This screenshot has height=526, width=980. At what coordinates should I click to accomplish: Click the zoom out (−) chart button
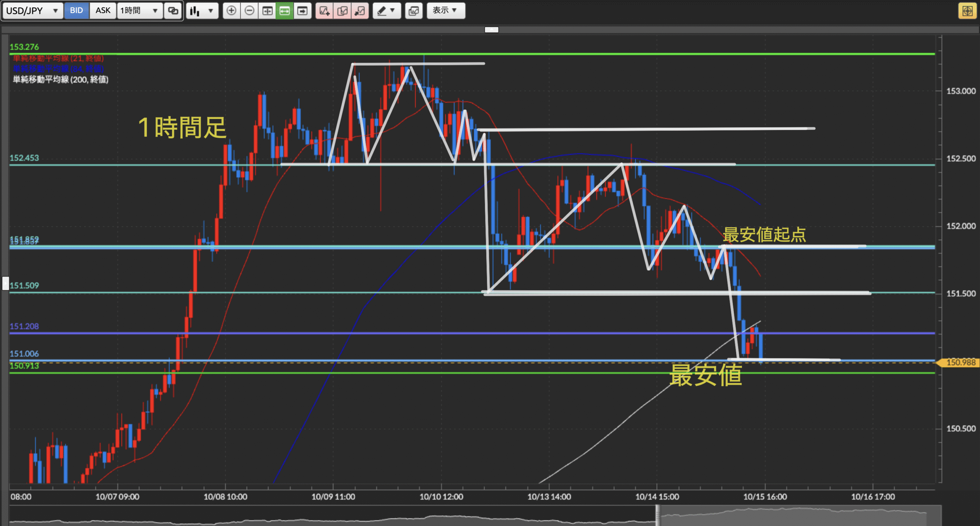pos(249,11)
